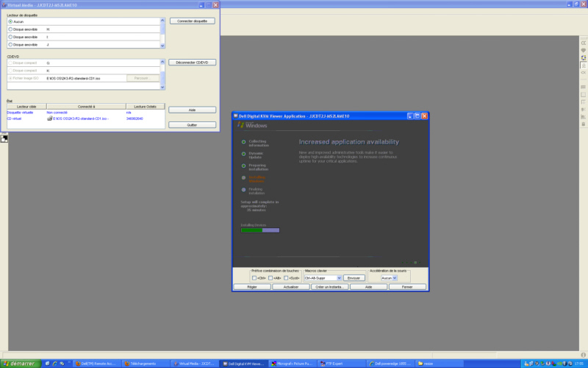Click Actualiser in KVM Viewer
The width and height of the screenshot is (588, 368).
click(x=291, y=287)
